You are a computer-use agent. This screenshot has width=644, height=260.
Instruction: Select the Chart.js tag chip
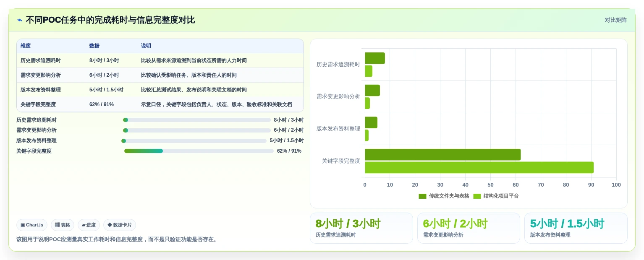pyautogui.click(x=32, y=225)
